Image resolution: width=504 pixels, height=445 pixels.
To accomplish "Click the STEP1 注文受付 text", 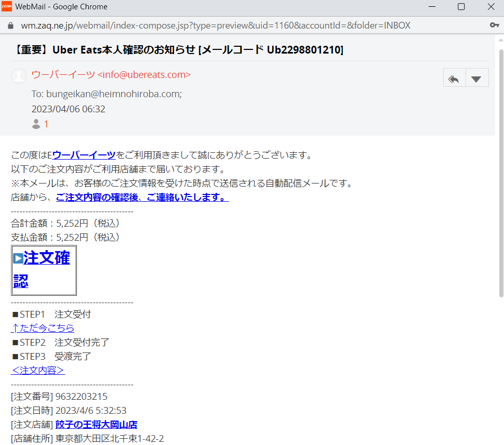I will pos(52,314).
